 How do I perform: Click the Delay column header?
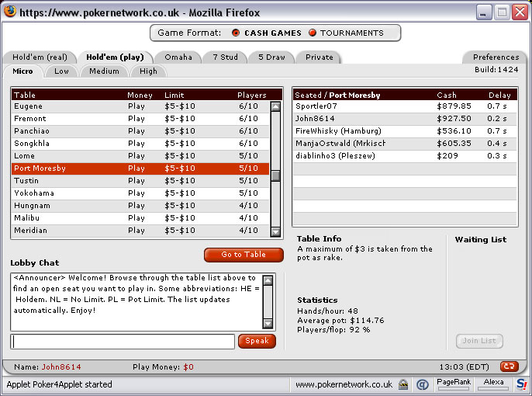pyautogui.click(x=499, y=95)
